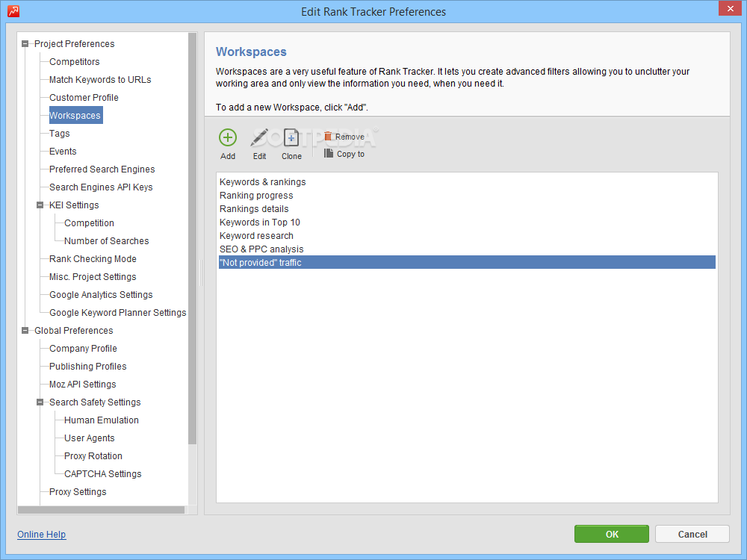Select Search Engines API Keys
This screenshot has width=747, height=560.
click(x=101, y=187)
